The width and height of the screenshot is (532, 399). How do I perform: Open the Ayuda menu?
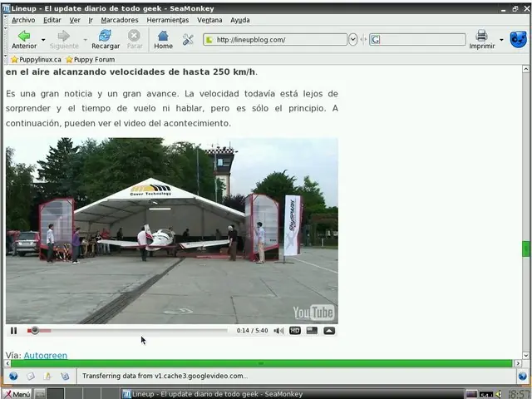click(240, 20)
